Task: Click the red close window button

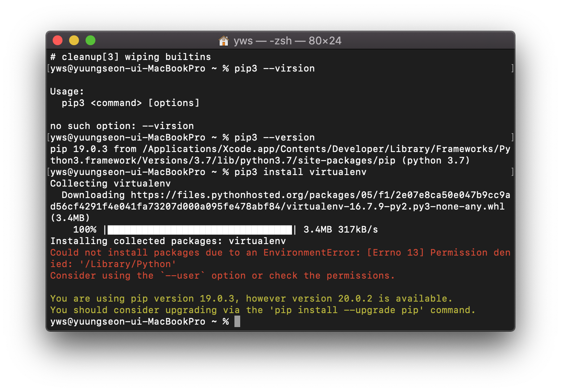Action: tap(58, 40)
